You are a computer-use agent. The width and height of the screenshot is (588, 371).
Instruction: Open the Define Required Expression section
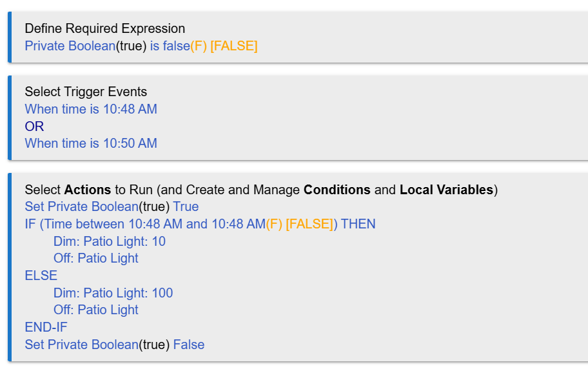104,28
